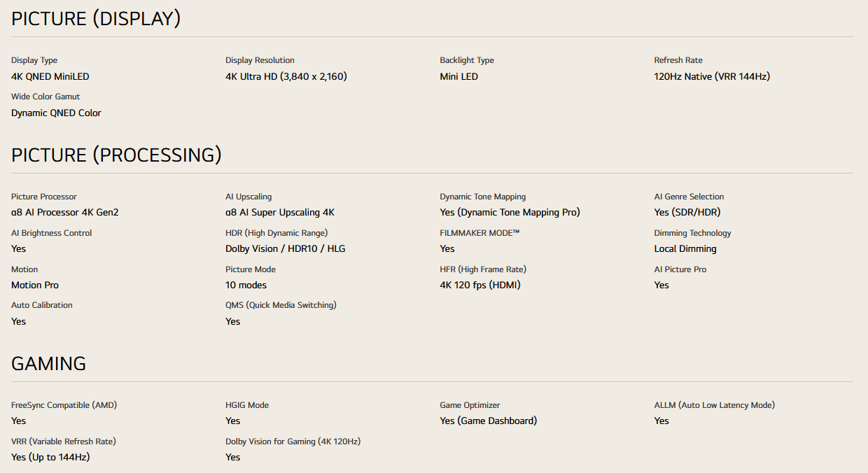Click the Yes (SDR/HDR) value
868x473 pixels.
point(687,213)
